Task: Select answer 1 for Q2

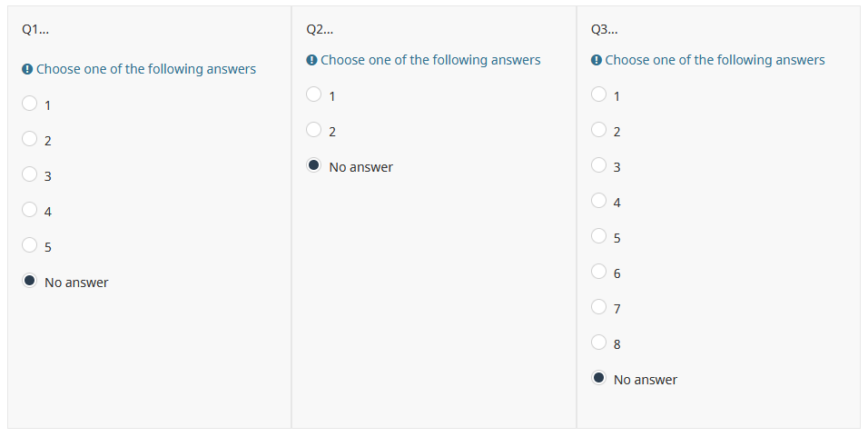Action: point(314,94)
